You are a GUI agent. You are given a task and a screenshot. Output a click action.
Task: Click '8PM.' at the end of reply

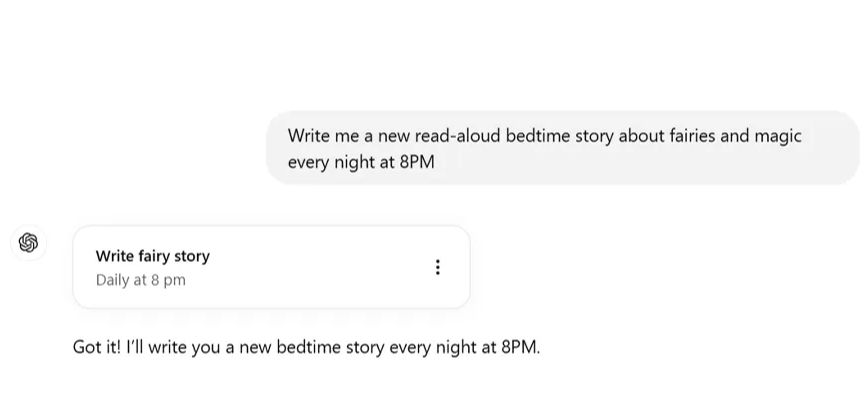[x=520, y=348]
